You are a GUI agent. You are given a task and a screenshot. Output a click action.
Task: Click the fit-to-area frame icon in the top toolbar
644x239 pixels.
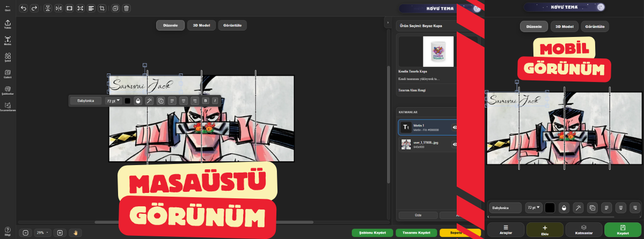pyautogui.click(x=69, y=8)
